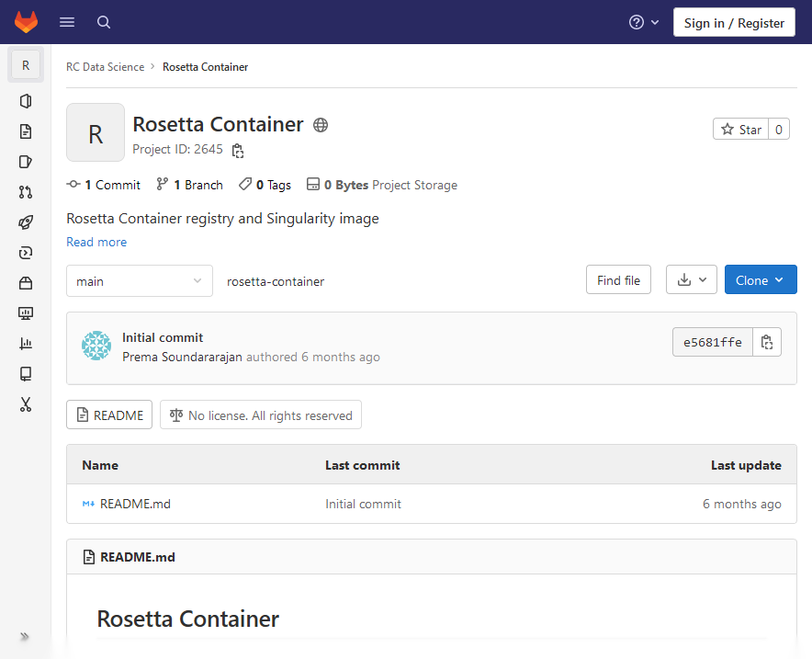812x659 pixels.
Task: Expand description with Read more
Action: pyautogui.click(x=96, y=242)
